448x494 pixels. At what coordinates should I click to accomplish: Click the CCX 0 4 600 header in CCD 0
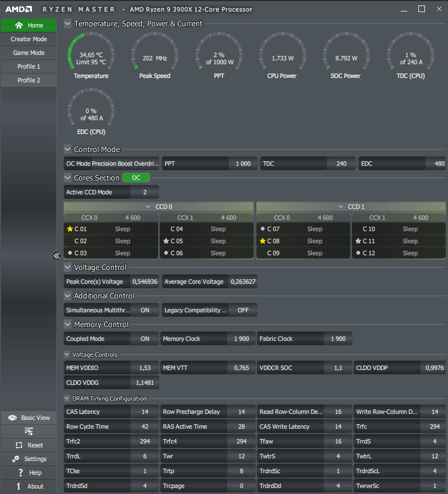(111, 218)
